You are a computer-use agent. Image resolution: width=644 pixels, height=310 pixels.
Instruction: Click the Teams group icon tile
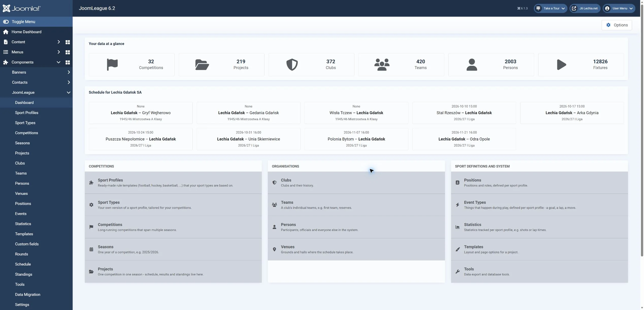(382, 65)
